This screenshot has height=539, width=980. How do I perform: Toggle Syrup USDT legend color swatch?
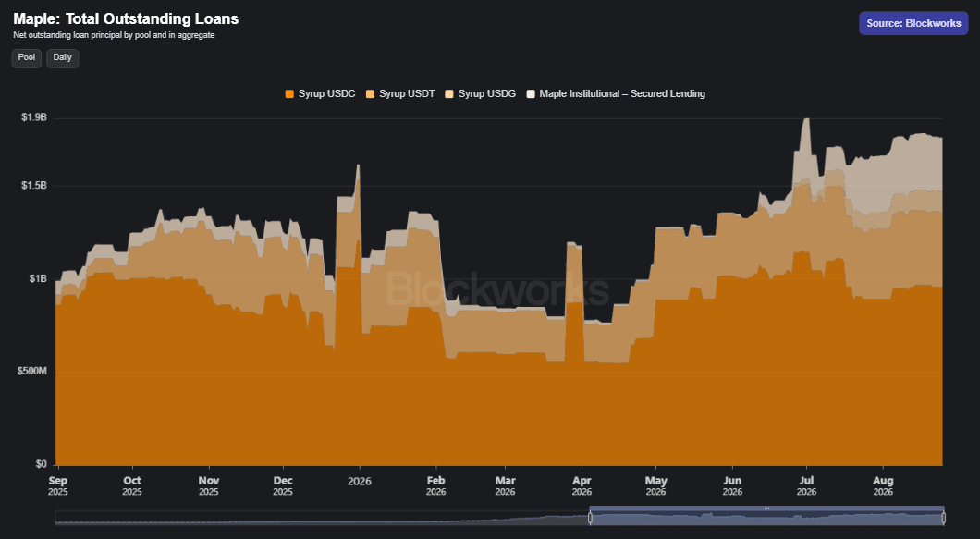point(370,93)
